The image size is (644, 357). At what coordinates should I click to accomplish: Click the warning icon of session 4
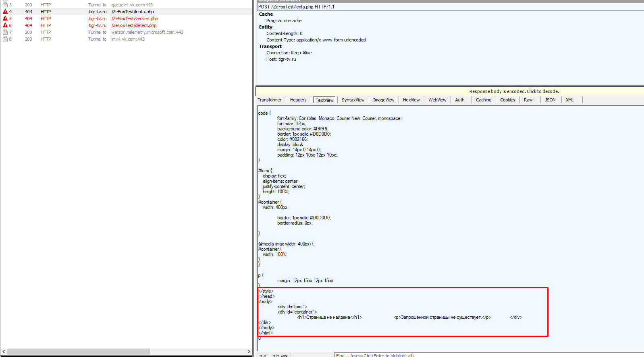click(5, 12)
